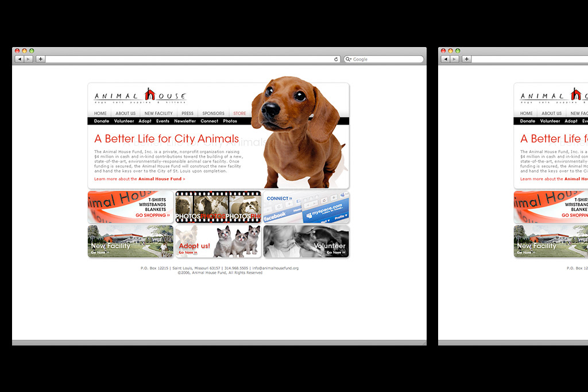This screenshot has height=392, width=588.
Task: Click Adopt in right window's black submenu
Action: [x=571, y=121]
